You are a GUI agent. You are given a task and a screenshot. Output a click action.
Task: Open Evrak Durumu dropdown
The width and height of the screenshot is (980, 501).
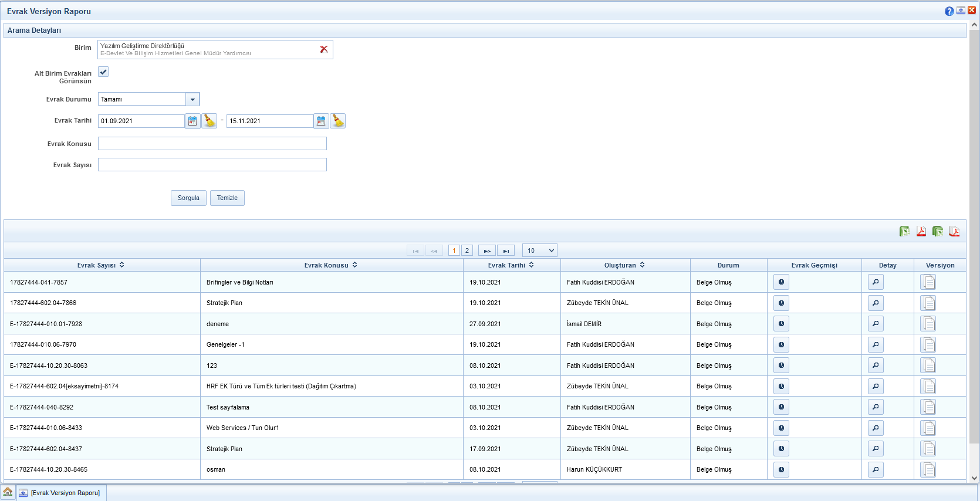pyautogui.click(x=192, y=99)
